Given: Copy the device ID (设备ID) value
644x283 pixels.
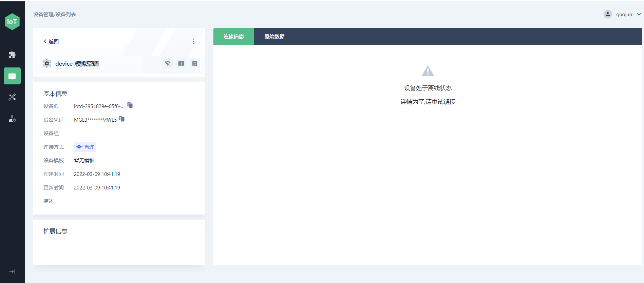Looking at the screenshot, I should point(130,105).
